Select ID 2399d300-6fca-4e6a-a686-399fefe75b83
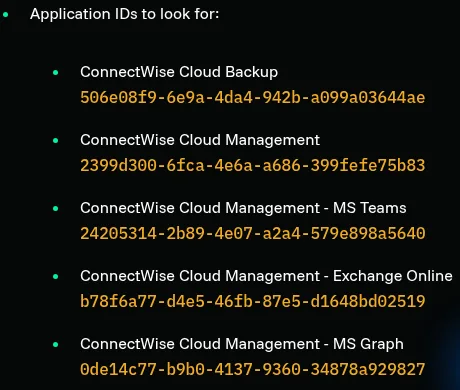The image size is (460, 390). pos(253,166)
